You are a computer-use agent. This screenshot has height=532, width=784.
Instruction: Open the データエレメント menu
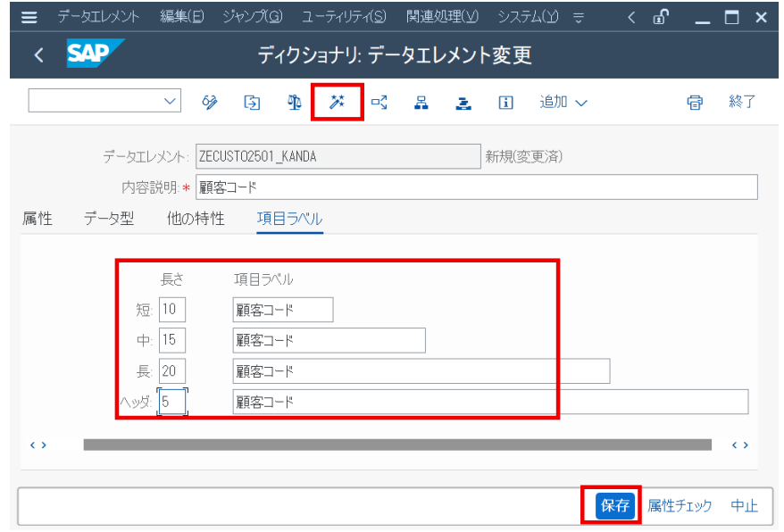[98, 16]
